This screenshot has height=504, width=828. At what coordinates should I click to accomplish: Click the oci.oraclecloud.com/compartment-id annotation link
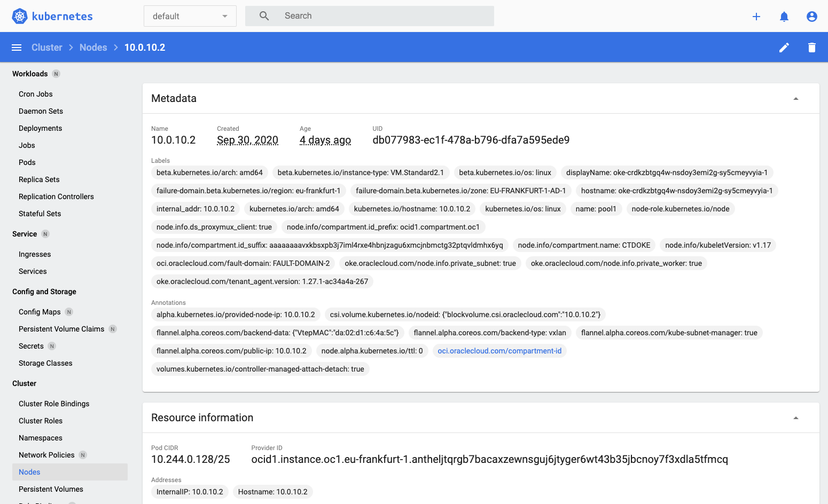click(x=499, y=351)
